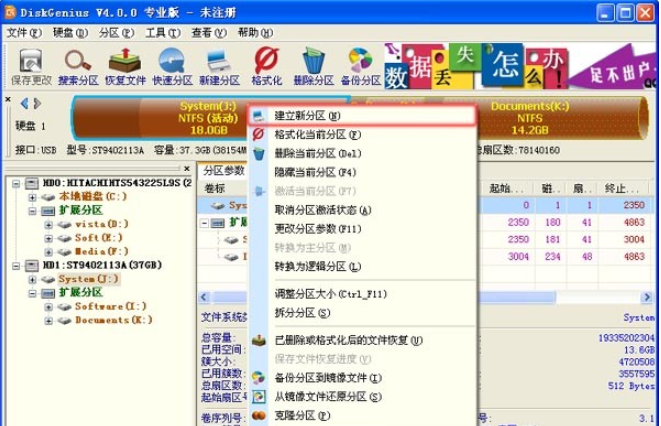Close the tree panel with its x button
The width and height of the screenshot is (661, 426).
pos(187,169)
